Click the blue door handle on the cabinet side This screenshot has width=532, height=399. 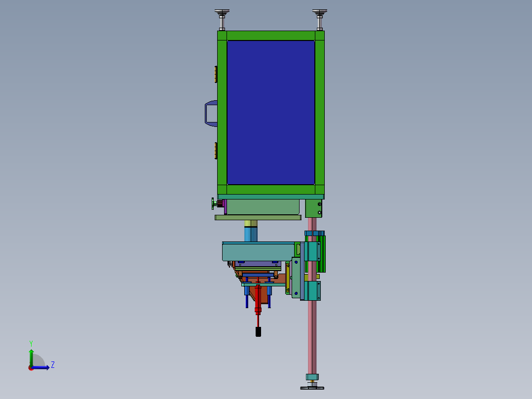211,114
